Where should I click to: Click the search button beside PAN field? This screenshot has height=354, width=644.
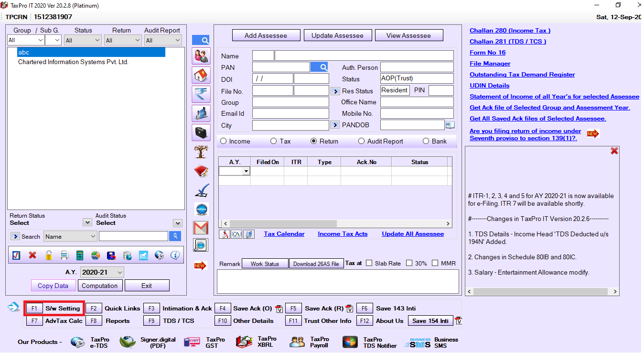[x=319, y=67]
